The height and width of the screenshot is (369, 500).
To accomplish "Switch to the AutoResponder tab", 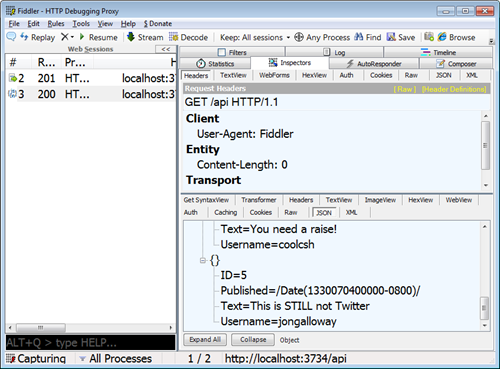I will point(374,63).
